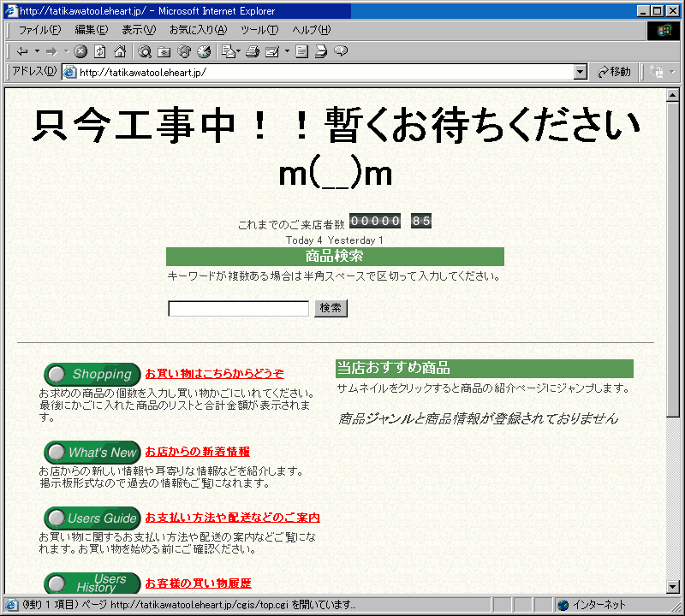
Task: Click the Back arrow toolbar button
Action: [22, 51]
